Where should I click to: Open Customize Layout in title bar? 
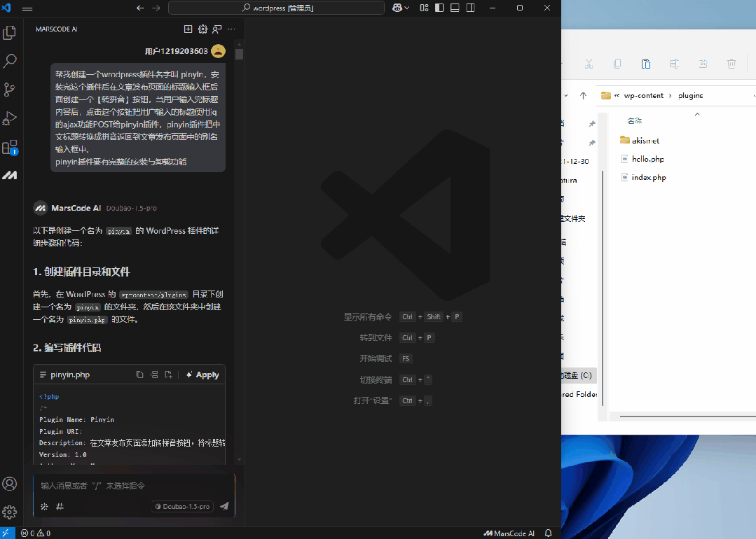click(x=424, y=8)
